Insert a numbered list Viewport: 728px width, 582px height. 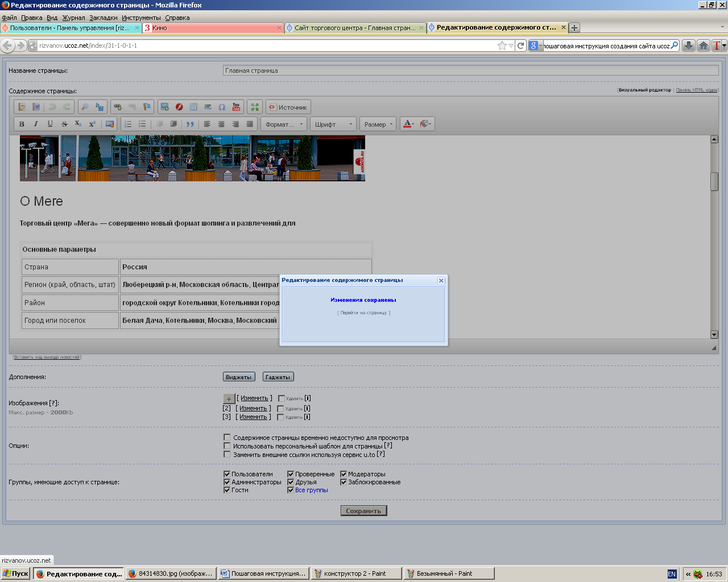128,124
